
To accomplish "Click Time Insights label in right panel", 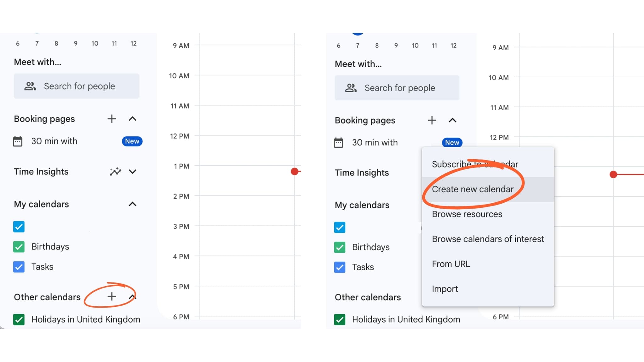I will (362, 173).
